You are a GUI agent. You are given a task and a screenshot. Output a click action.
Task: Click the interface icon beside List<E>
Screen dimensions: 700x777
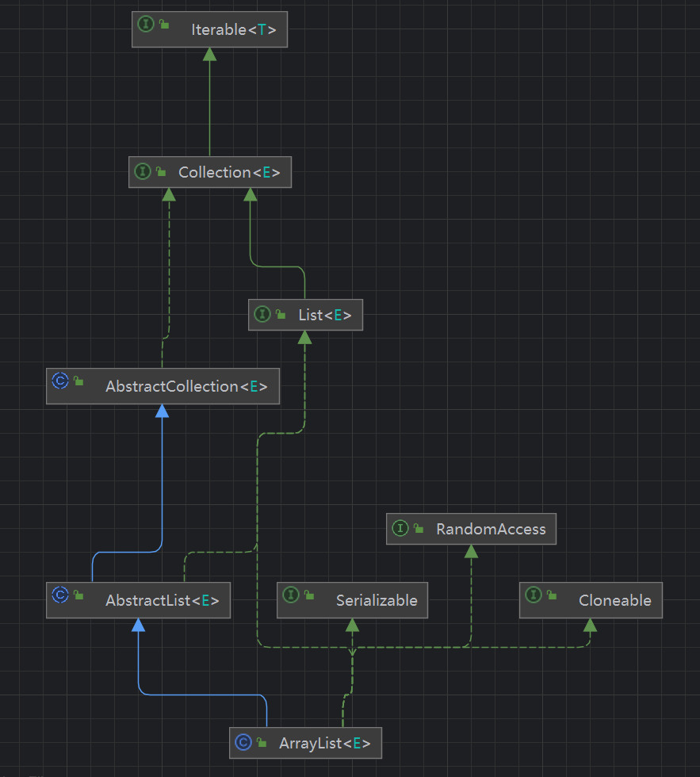(x=262, y=315)
